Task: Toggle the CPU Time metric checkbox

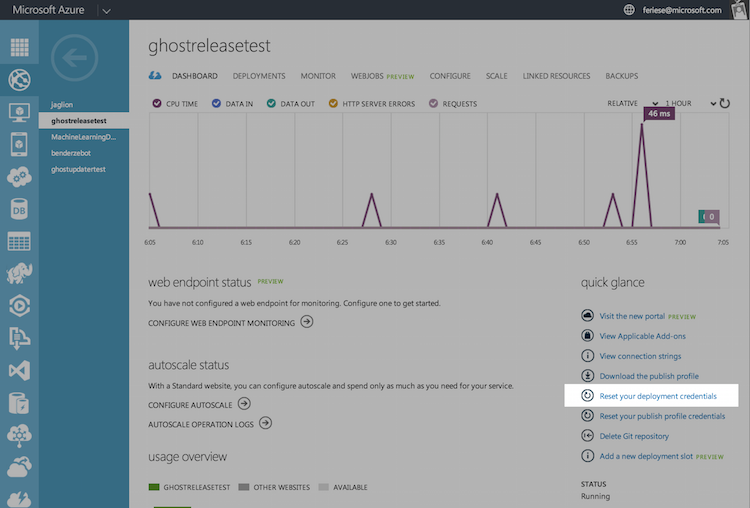Action: pyautogui.click(x=157, y=103)
